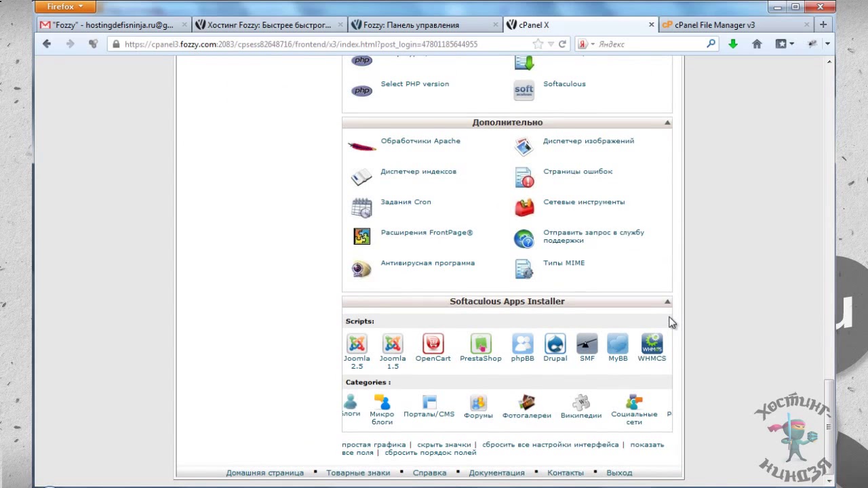Open the Диспетчер индексов icon
The width and height of the screenshot is (868, 488).
[361, 178]
